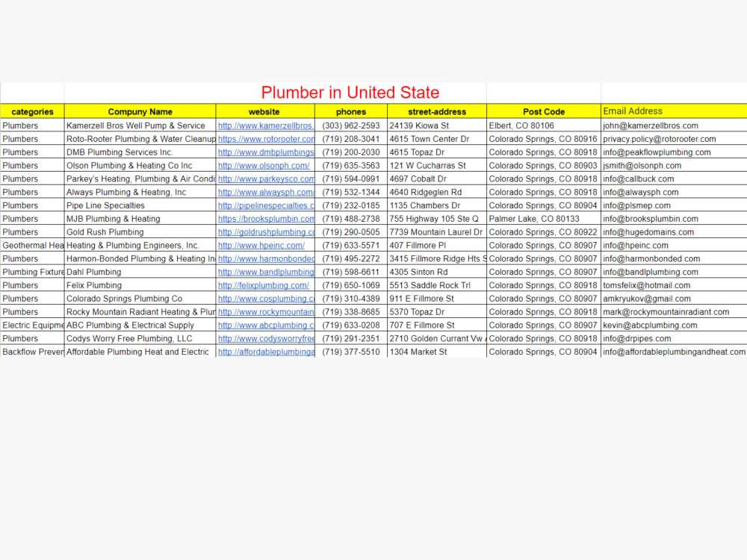747x560 pixels.
Task: Select address '7739 Mountain Laurel Dr'
Action: [436, 232]
